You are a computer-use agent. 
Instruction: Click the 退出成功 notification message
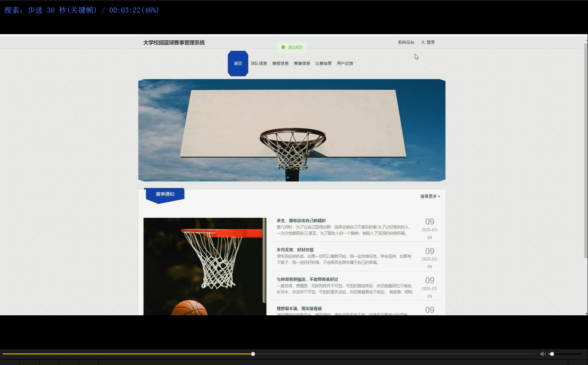(292, 47)
